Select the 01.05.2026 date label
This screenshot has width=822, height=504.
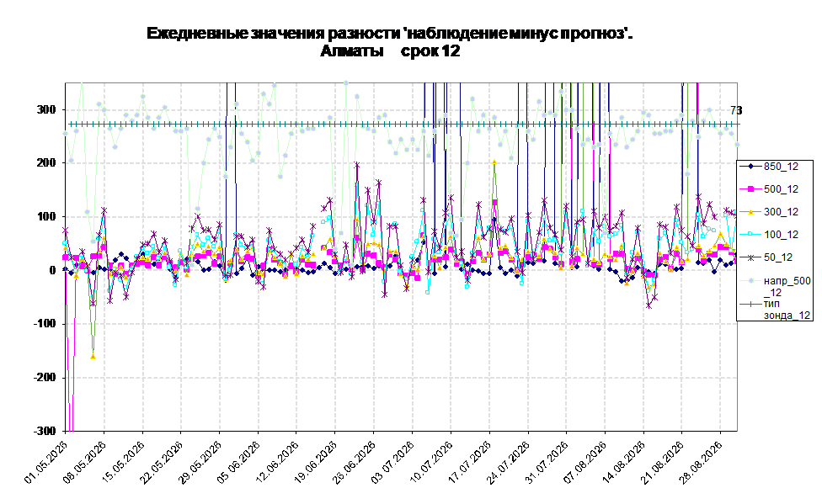(x=46, y=462)
